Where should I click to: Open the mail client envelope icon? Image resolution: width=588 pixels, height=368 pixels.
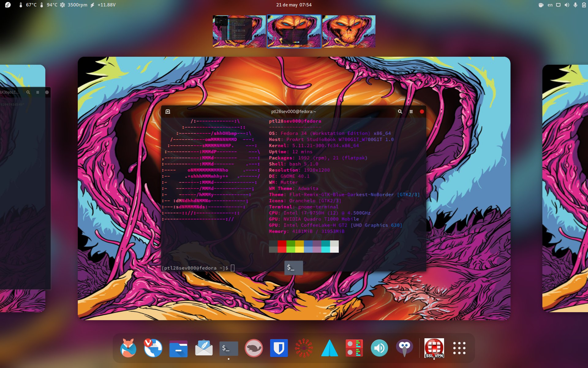click(x=204, y=348)
